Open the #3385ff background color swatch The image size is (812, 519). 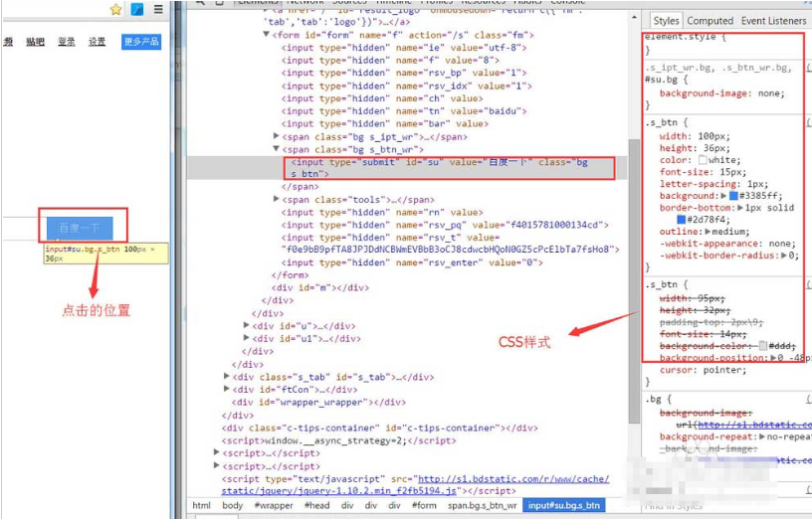[x=733, y=196]
